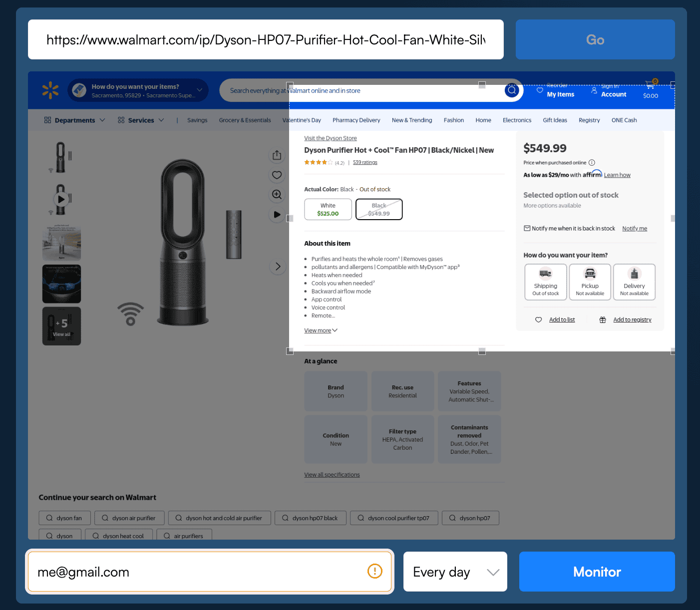
Task: Click the price info circle icon
Action: 592,163
